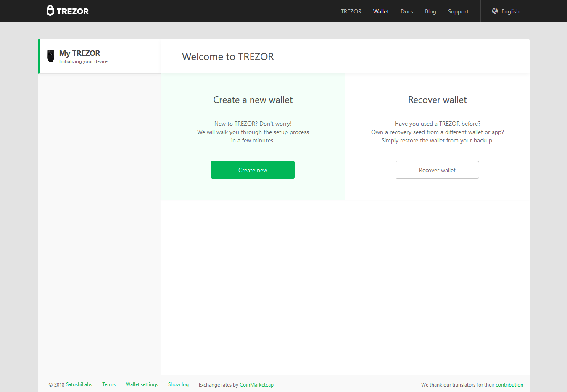The height and width of the screenshot is (392, 567).
Task: Visit the CoinMarketcap link
Action: pyautogui.click(x=256, y=385)
